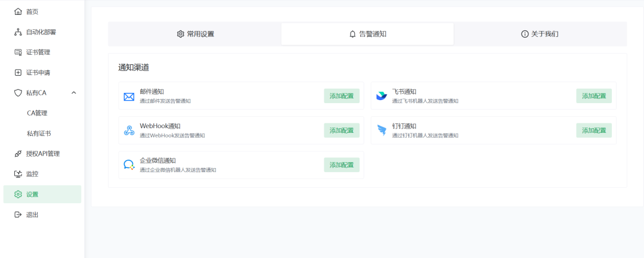The width and height of the screenshot is (644, 258).
Task: Click the 监控 monitor icon
Action: 18,174
